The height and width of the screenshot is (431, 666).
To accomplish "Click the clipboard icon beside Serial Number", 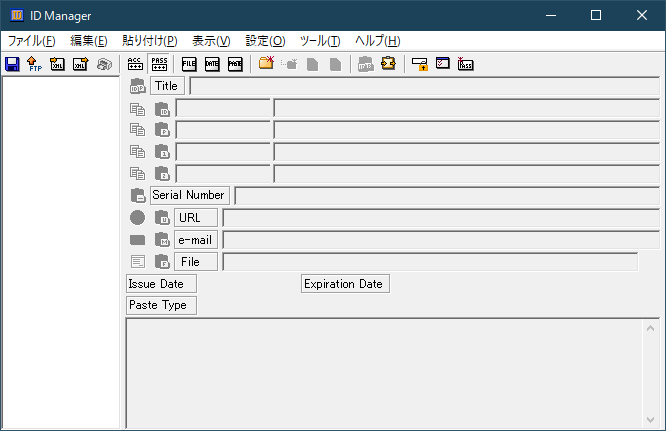I will click(138, 195).
